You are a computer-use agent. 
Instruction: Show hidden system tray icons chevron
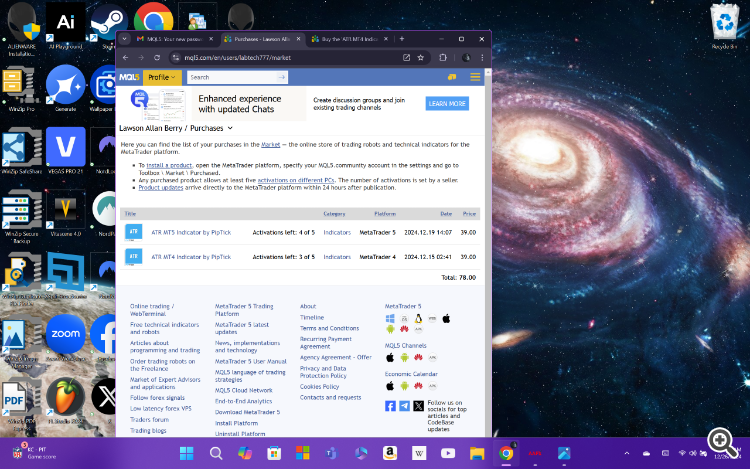coord(627,453)
